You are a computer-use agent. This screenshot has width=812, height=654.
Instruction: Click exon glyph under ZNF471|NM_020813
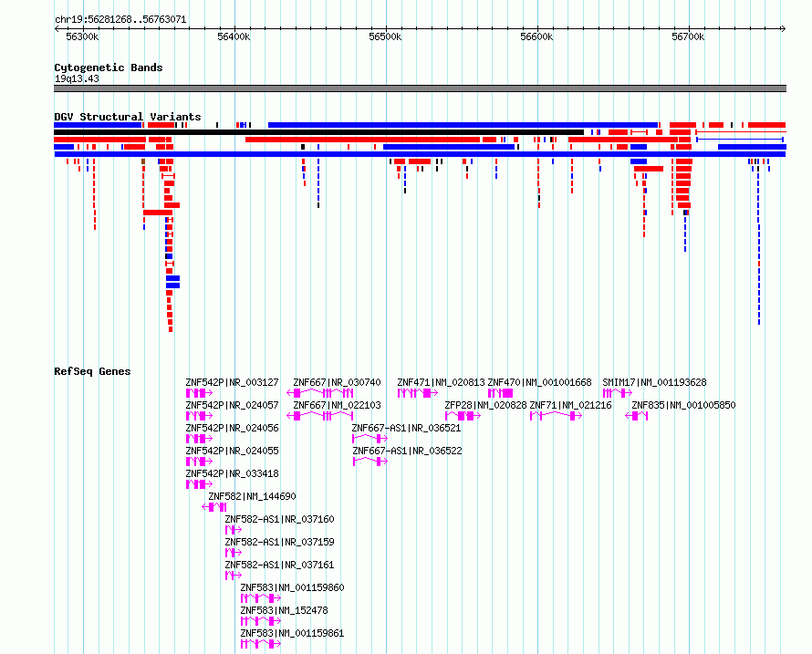(x=417, y=393)
